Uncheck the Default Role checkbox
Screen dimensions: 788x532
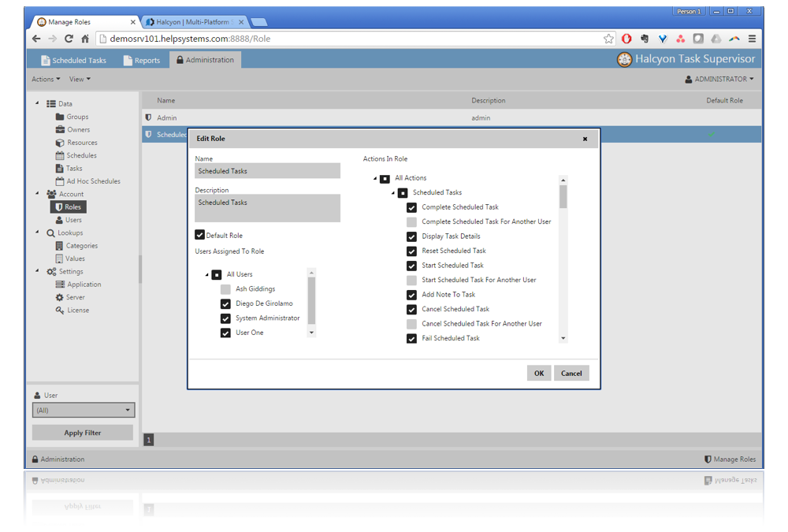199,235
